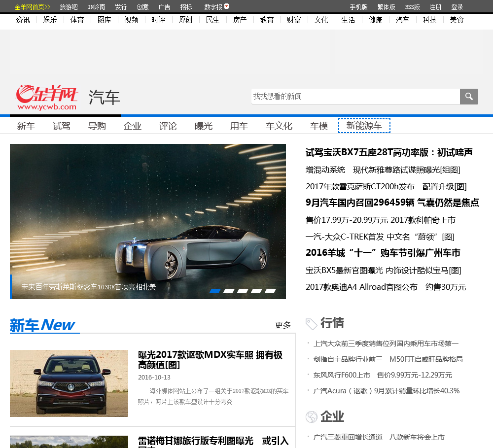The width and height of the screenshot is (493, 448).
Task: Click the 注册 link
Action: (x=435, y=7)
